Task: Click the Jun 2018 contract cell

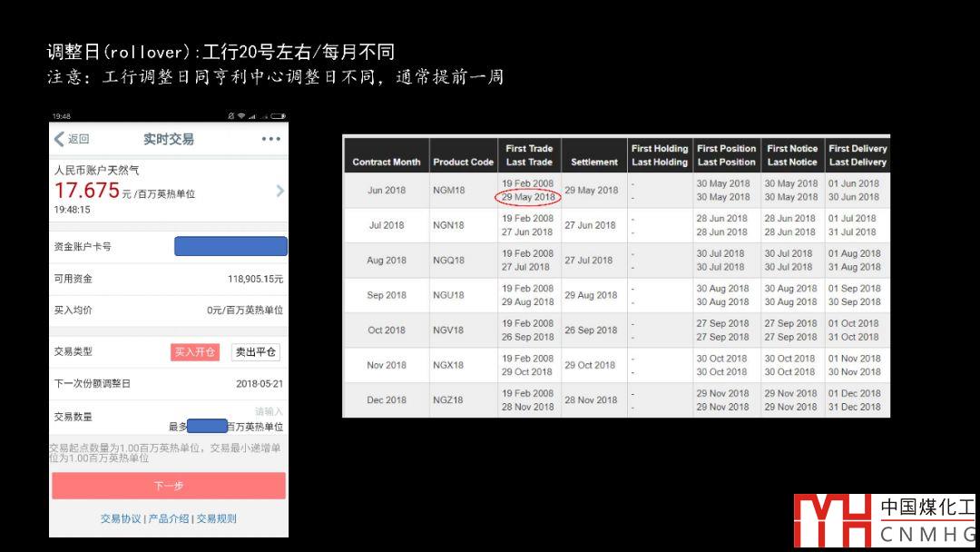Action: pyautogui.click(x=387, y=190)
